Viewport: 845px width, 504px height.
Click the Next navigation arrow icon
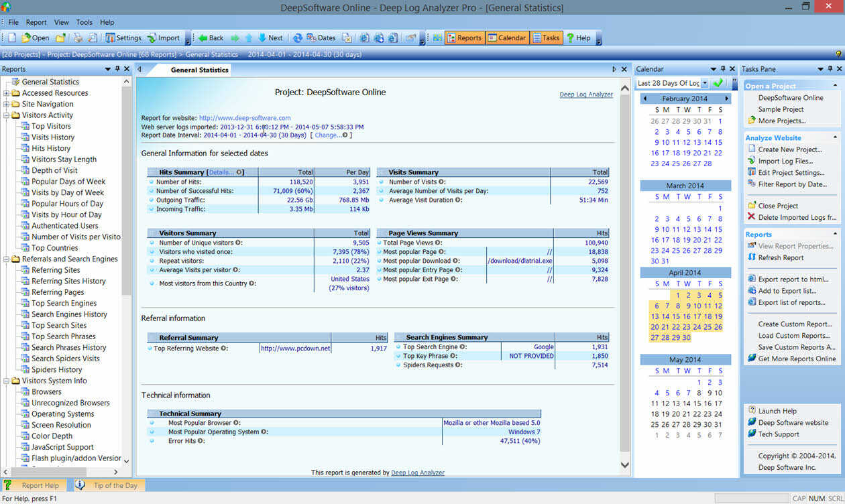[268, 38]
